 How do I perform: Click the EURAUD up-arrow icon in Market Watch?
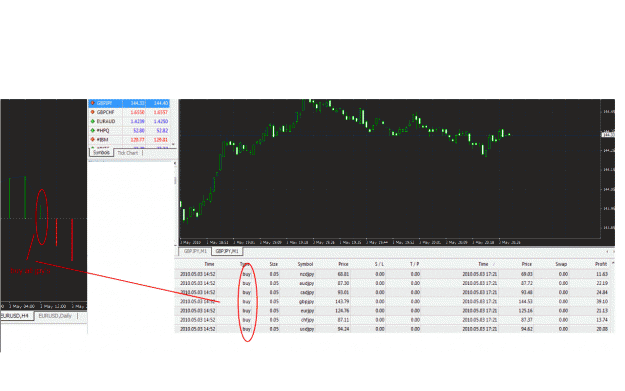92,122
